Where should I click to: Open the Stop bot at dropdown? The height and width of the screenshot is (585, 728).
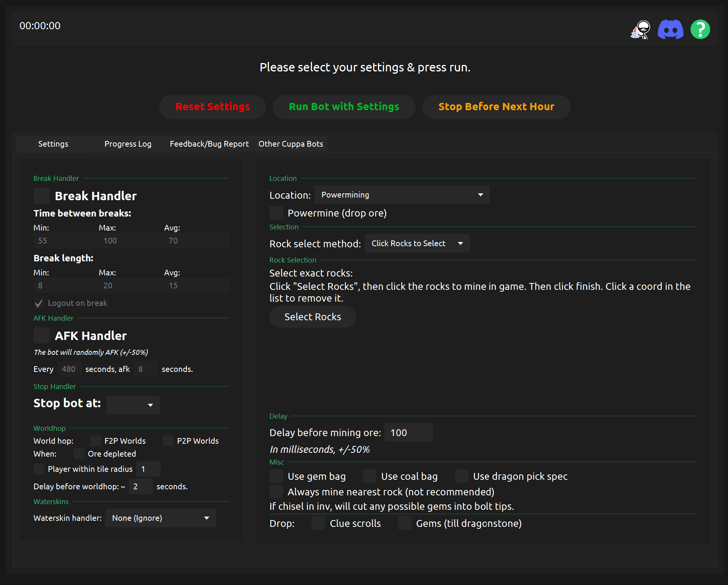[133, 405]
